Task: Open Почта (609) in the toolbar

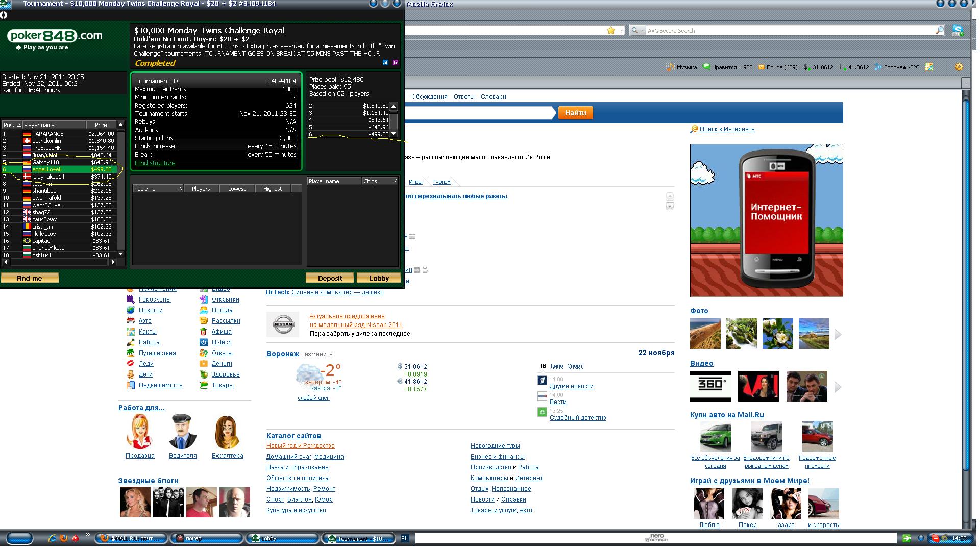Action: pos(777,67)
